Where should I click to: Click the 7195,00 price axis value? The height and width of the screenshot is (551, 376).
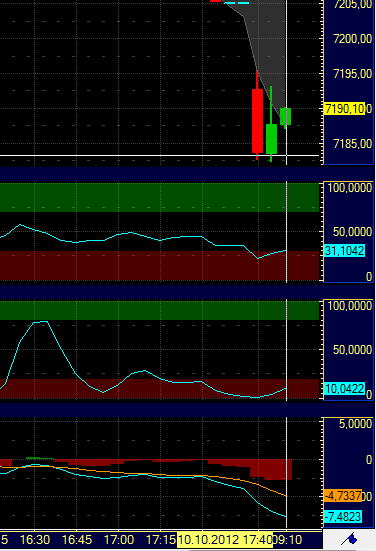[352, 74]
